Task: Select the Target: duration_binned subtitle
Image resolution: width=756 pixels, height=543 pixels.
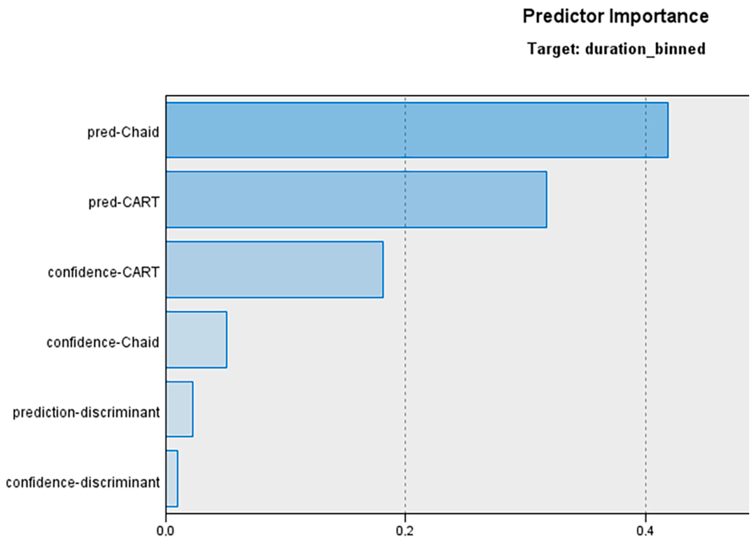Action: click(616, 49)
